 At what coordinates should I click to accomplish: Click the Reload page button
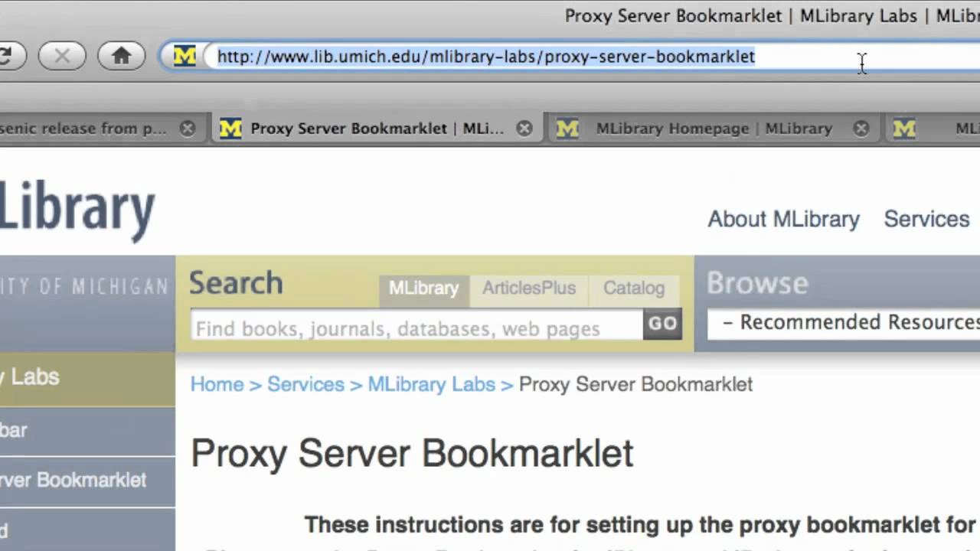click(9, 56)
